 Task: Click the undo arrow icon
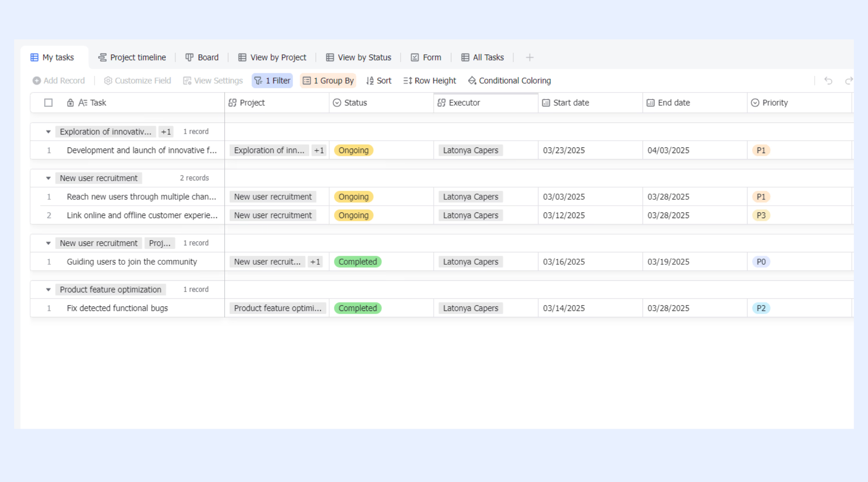coord(828,81)
